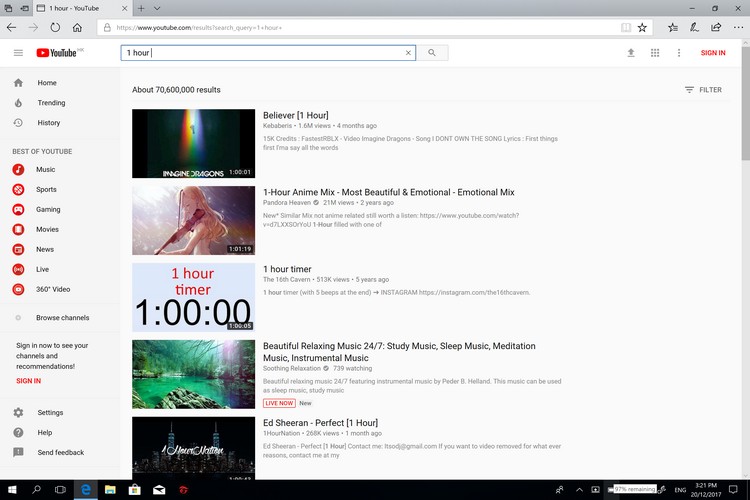This screenshot has width=750, height=500.
Task: Open the 1-Hour Anime Mix title link
Action: [x=388, y=192]
